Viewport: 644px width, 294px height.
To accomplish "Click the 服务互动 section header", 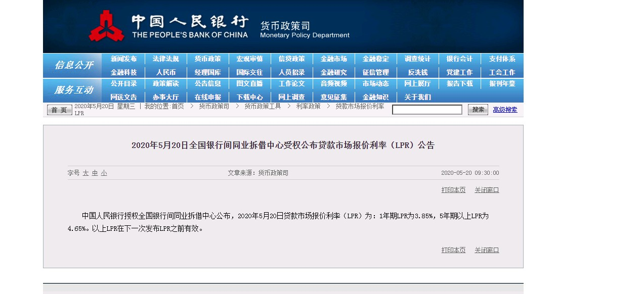I will pyautogui.click(x=73, y=90).
